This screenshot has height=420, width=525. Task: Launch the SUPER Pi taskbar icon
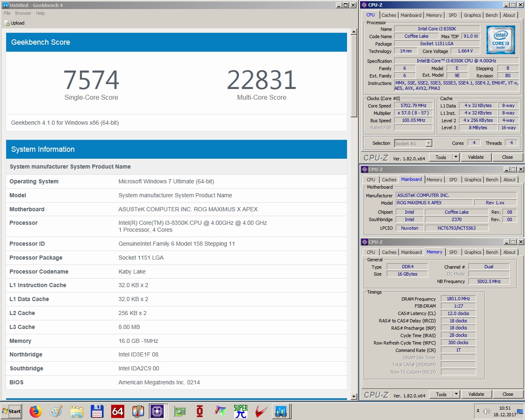click(241, 411)
